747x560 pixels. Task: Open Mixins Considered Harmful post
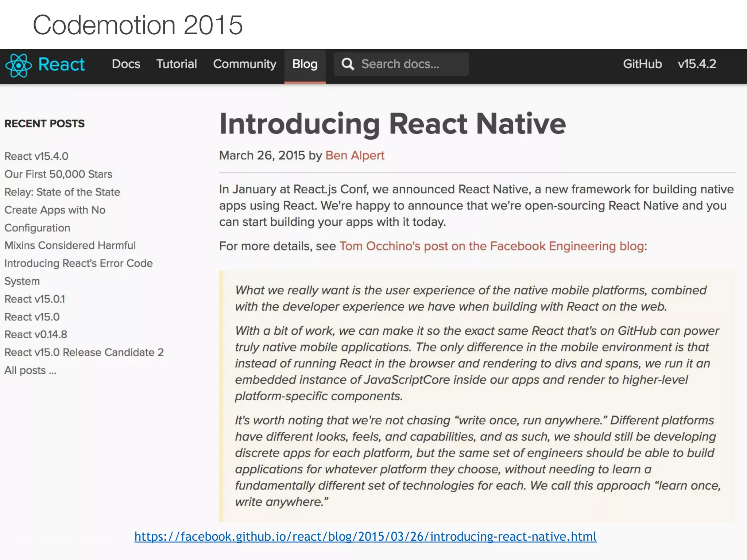[70, 245]
